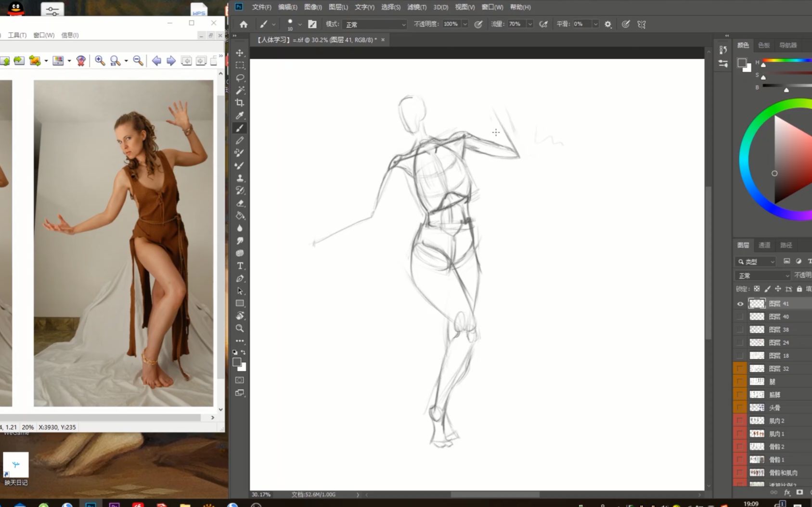Go to next image with the right arrow in viewer
This screenshot has width=812, height=507.
[171, 60]
